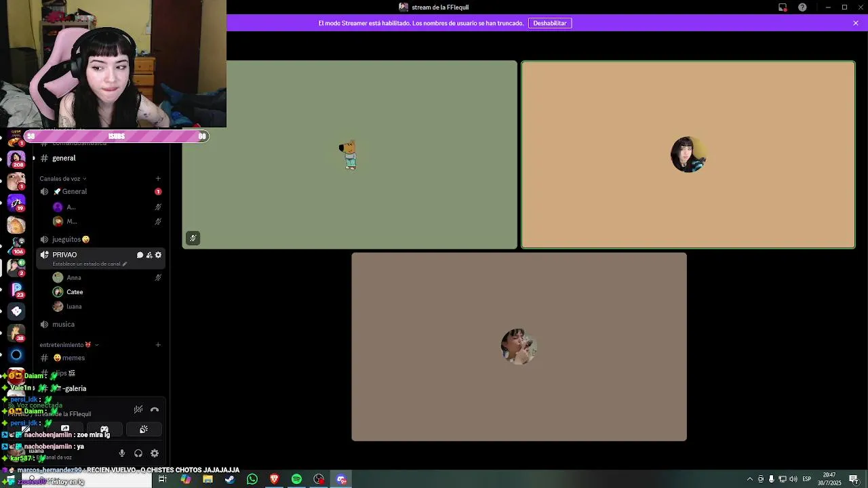868x488 pixels.
Task: Select the orange speaking participant tile
Action: click(688, 155)
